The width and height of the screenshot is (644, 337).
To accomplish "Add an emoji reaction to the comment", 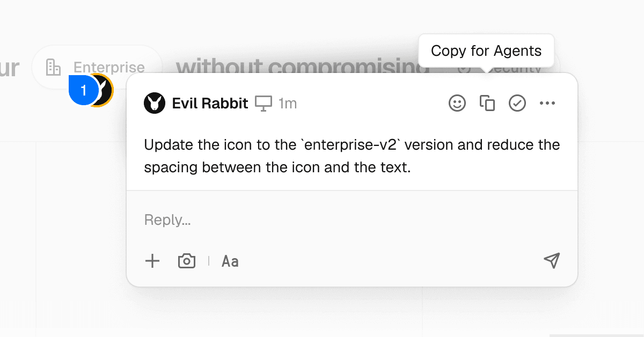I will [x=457, y=103].
